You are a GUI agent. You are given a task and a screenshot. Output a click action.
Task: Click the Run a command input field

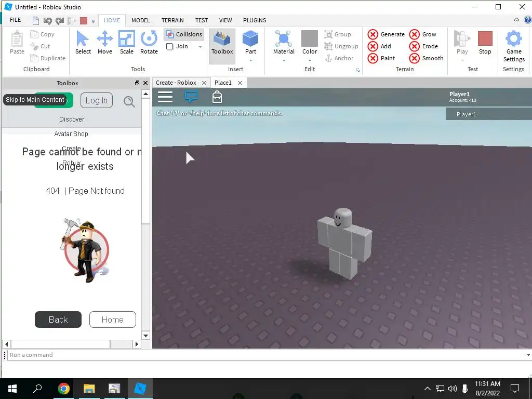tap(267, 355)
